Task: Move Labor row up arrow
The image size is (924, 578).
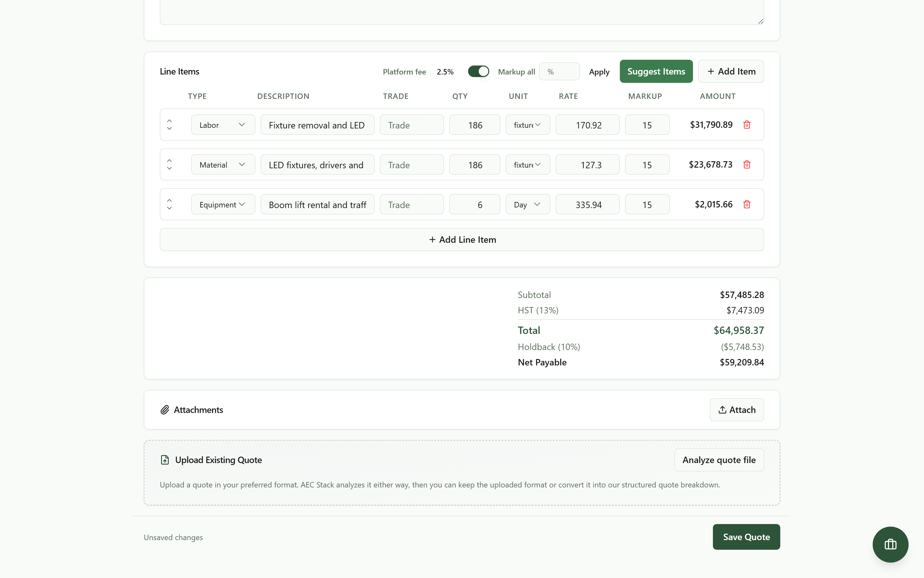Action: click(x=169, y=120)
